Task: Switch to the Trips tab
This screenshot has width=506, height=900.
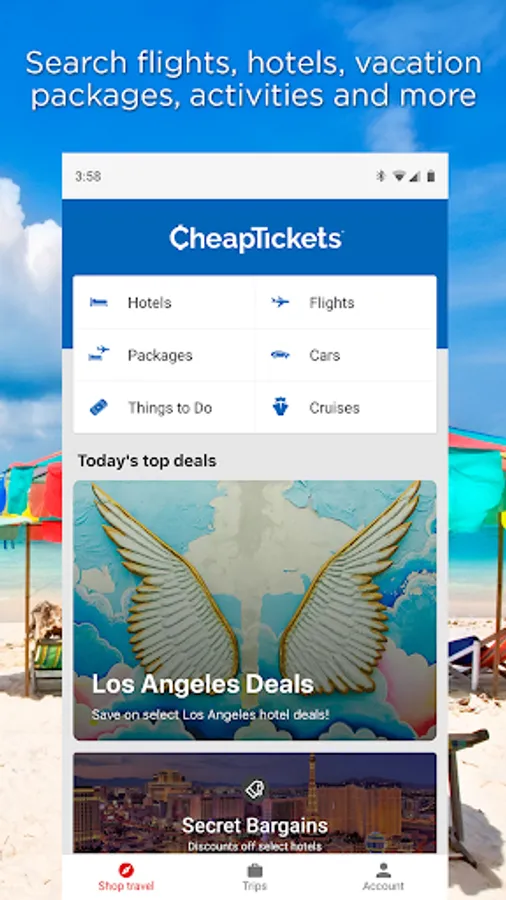Action: pos(255,876)
